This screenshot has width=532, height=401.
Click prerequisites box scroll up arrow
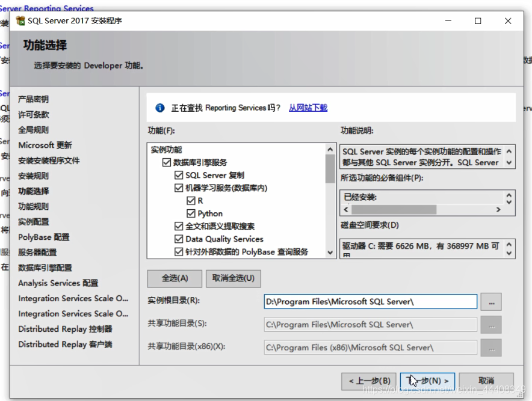click(509, 195)
